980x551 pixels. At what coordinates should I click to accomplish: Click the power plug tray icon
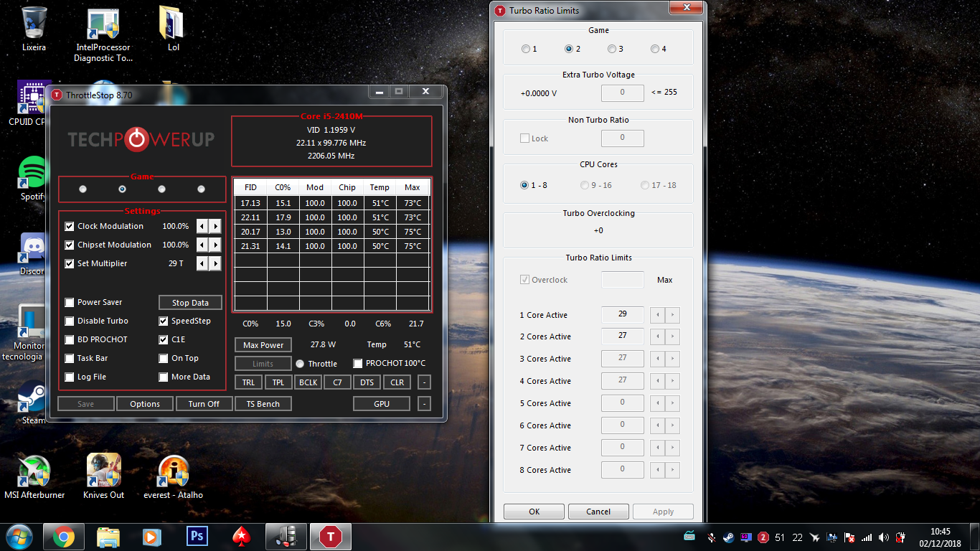900,537
